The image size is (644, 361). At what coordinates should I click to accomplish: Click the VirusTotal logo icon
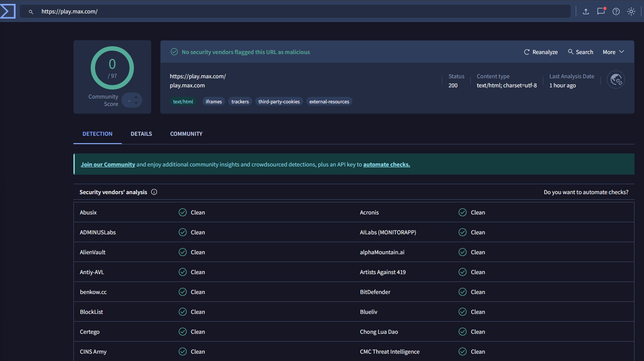click(7, 11)
